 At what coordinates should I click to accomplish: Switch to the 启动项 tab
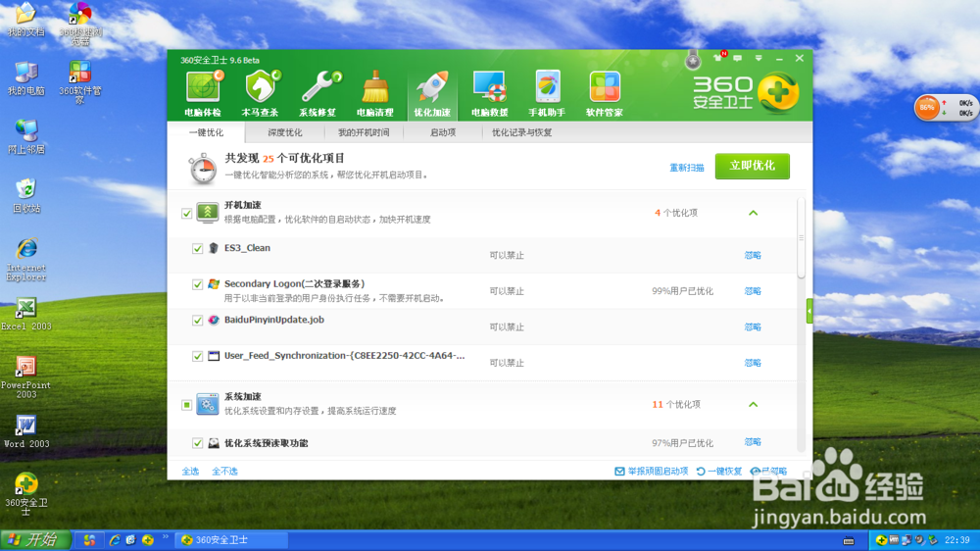[x=443, y=132]
